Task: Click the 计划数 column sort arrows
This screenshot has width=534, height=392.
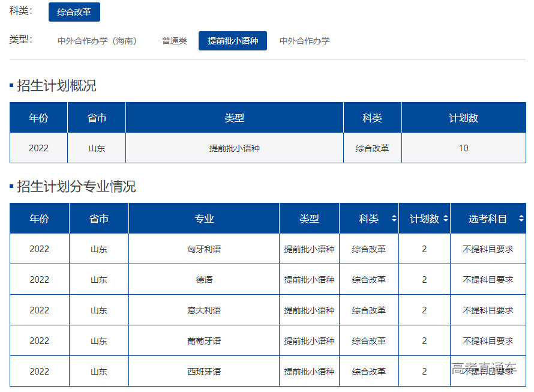Action: point(445,219)
